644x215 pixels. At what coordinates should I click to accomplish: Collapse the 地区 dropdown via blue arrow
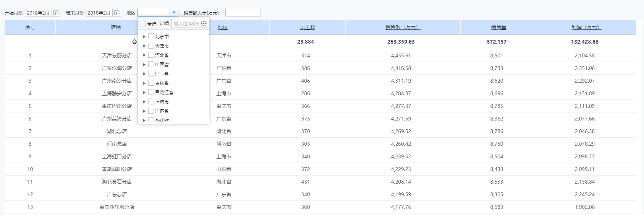coord(174,13)
